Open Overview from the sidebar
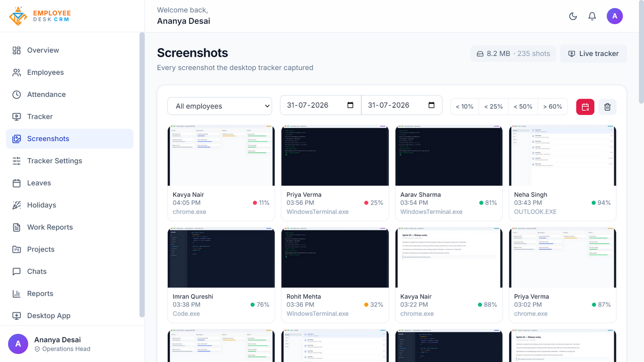The image size is (644, 362). [x=70, y=50]
